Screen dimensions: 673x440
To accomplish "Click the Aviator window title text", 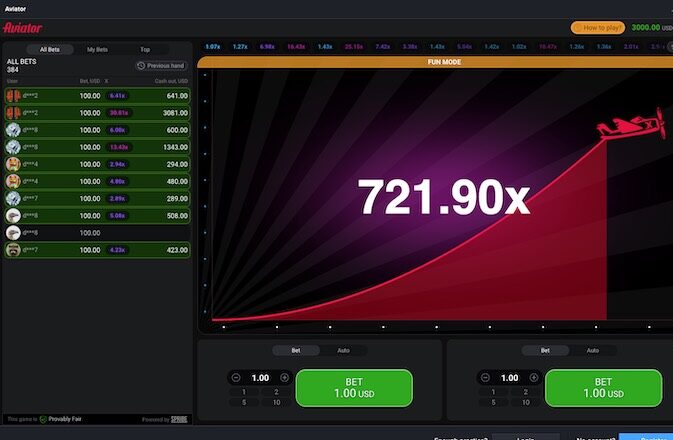I will point(15,9).
